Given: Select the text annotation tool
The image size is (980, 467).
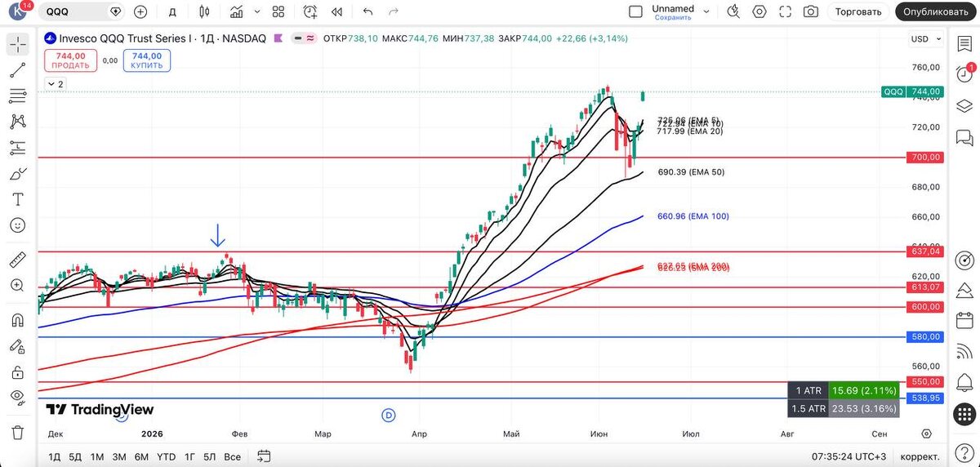Looking at the screenshot, I should tap(17, 199).
